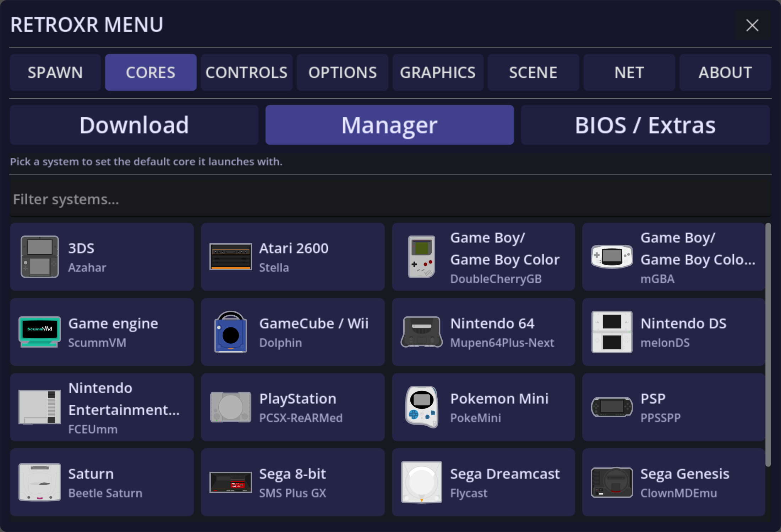This screenshot has height=532, width=781.
Task: Select the CORES tab
Action: point(151,72)
